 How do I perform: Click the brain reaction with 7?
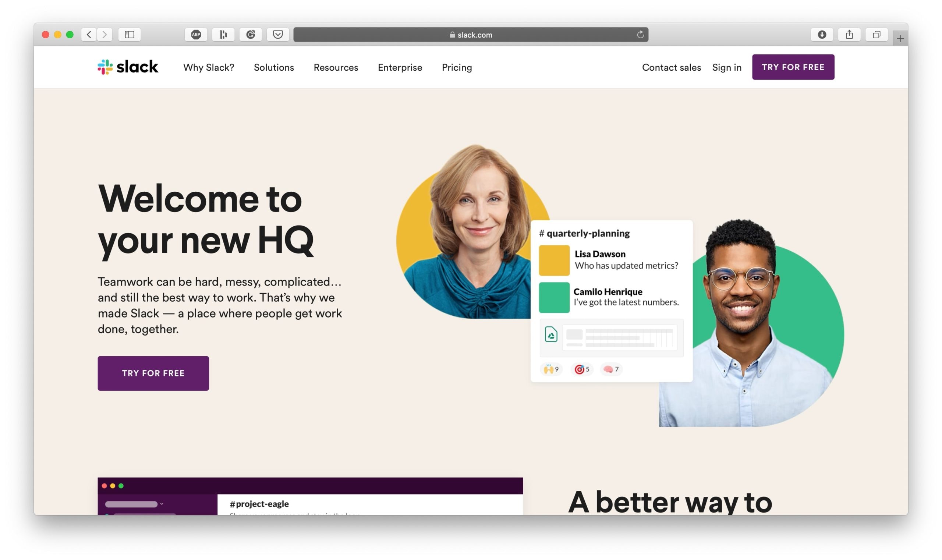pyautogui.click(x=611, y=369)
